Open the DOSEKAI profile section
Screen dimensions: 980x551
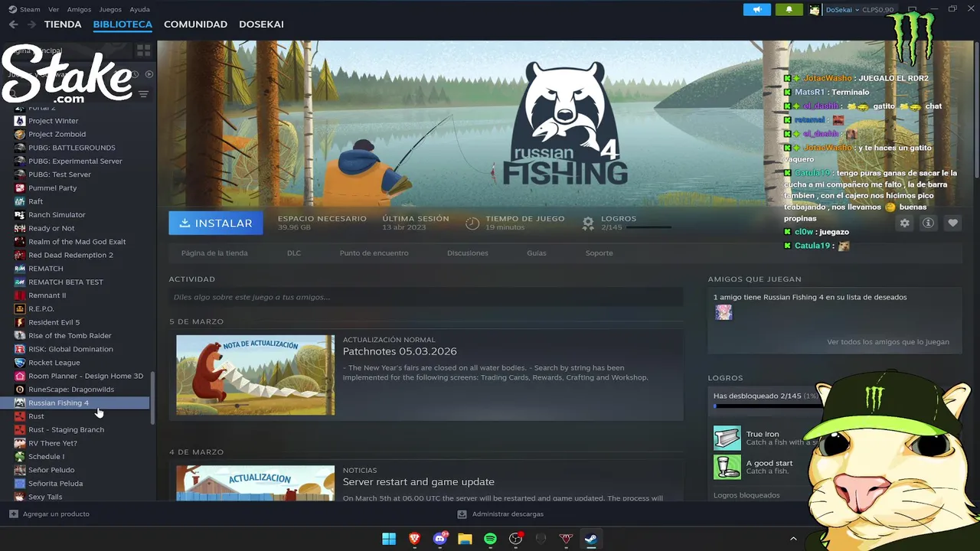[261, 24]
